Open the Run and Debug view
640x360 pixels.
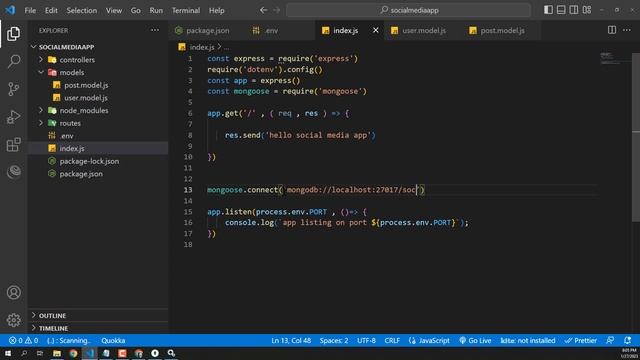coord(13,117)
